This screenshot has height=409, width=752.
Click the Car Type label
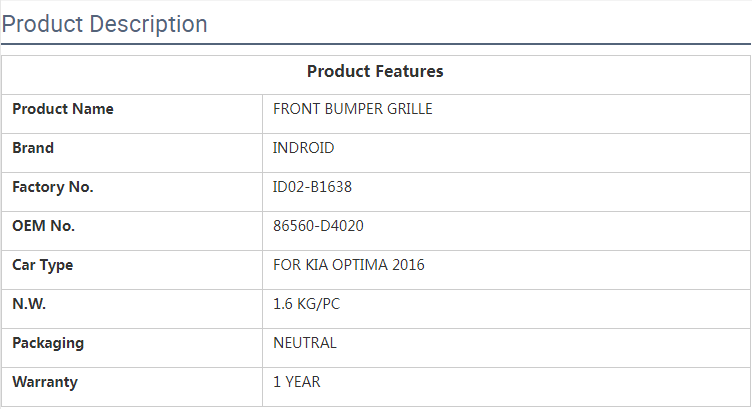coord(43,265)
